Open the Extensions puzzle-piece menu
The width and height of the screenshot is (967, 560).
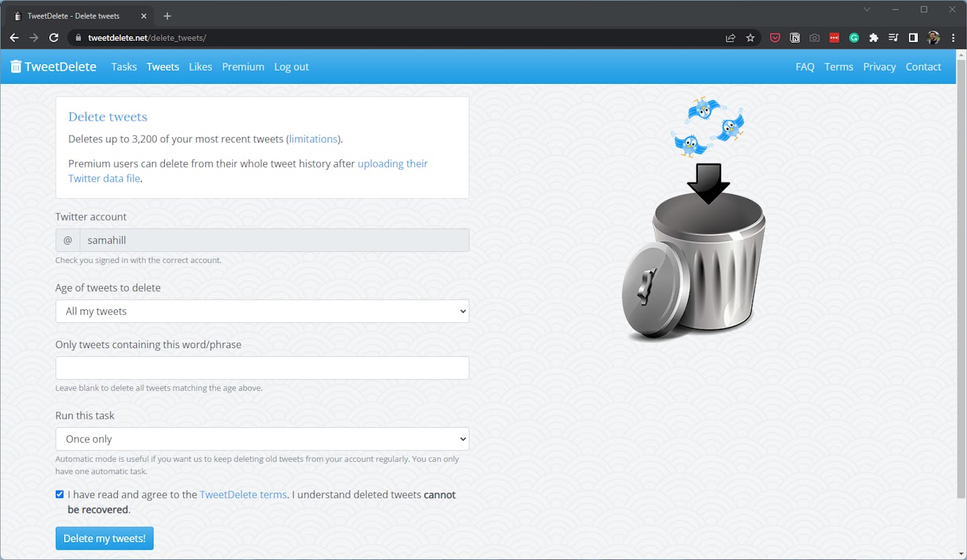click(x=874, y=38)
